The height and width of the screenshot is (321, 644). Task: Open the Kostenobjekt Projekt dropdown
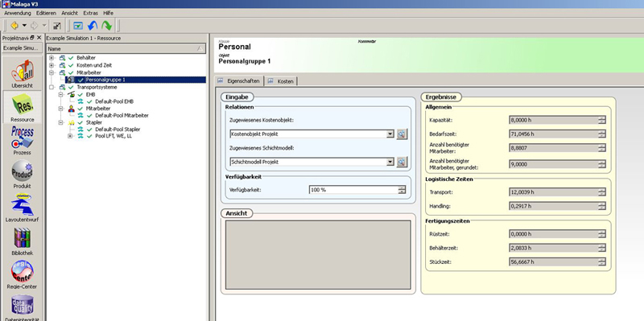click(x=390, y=134)
